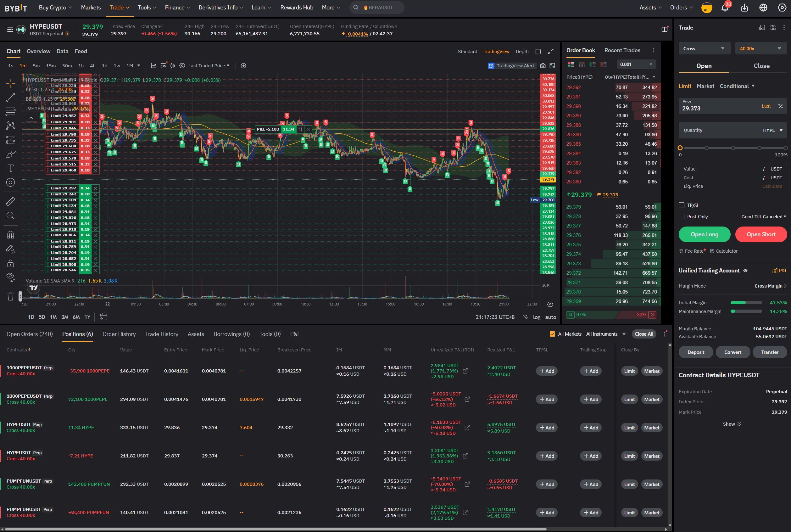The width and height of the screenshot is (791, 532).
Task: Click the download app icon in header
Action: pyautogui.click(x=744, y=8)
